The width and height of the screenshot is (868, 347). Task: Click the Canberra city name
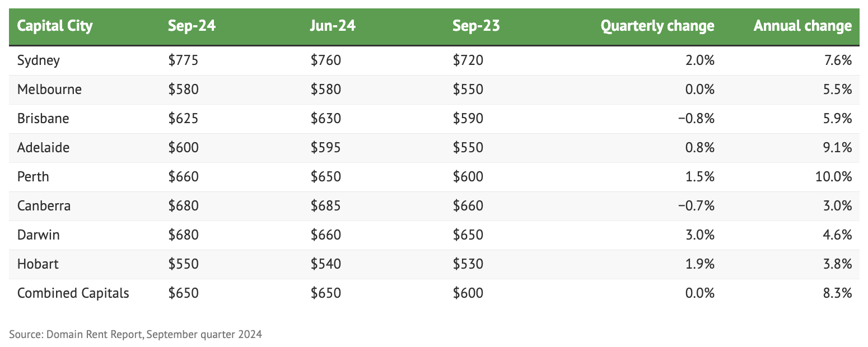(x=44, y=206)
